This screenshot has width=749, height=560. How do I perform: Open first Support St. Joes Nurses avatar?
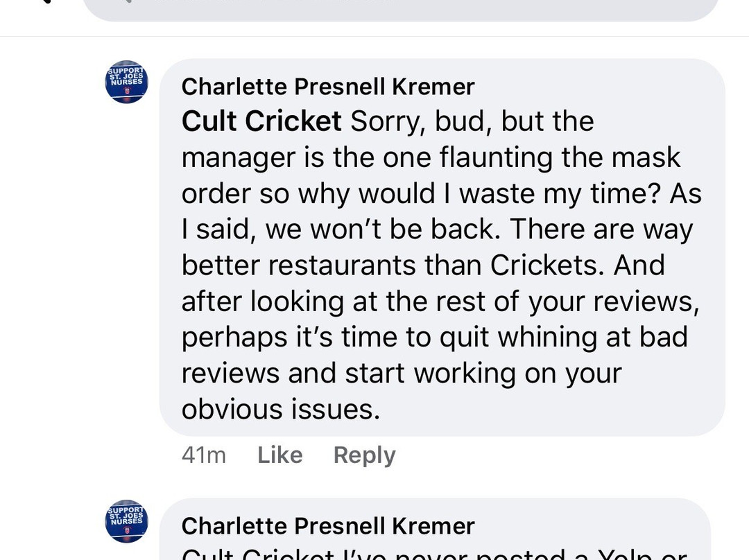(x=126, y=82)
